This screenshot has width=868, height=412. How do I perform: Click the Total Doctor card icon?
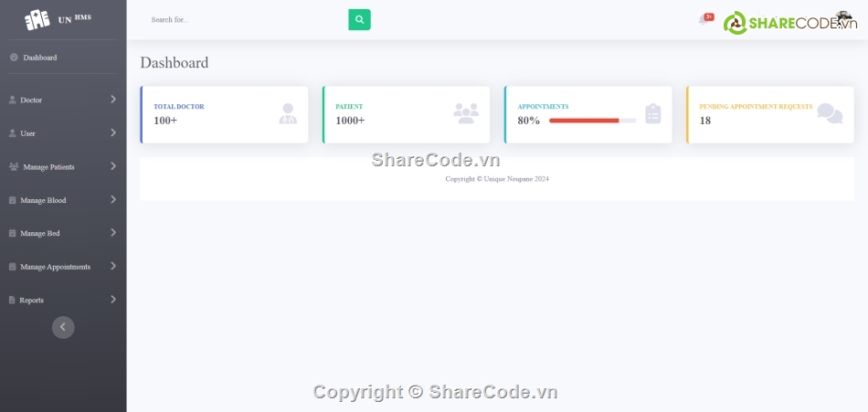[x=288, y=114]
